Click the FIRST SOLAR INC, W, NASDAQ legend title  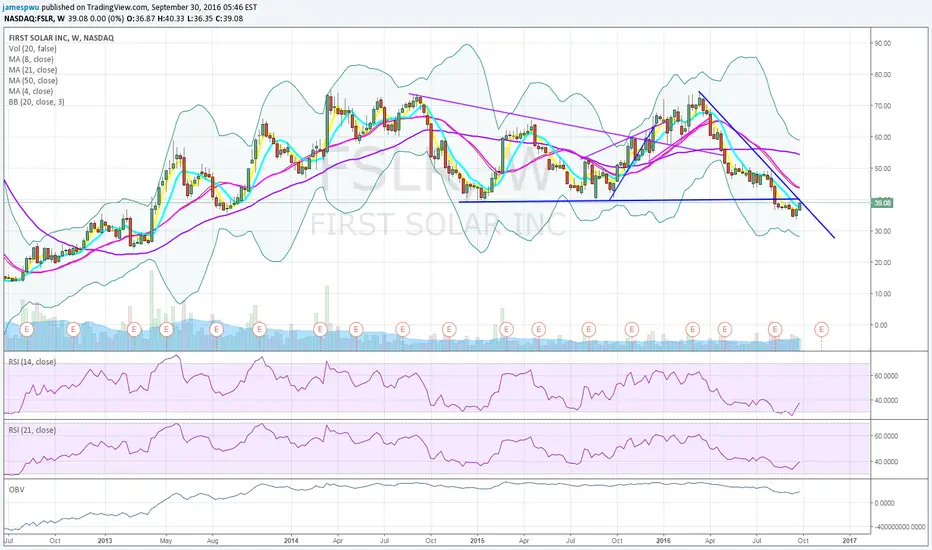[x=61, y=38]
